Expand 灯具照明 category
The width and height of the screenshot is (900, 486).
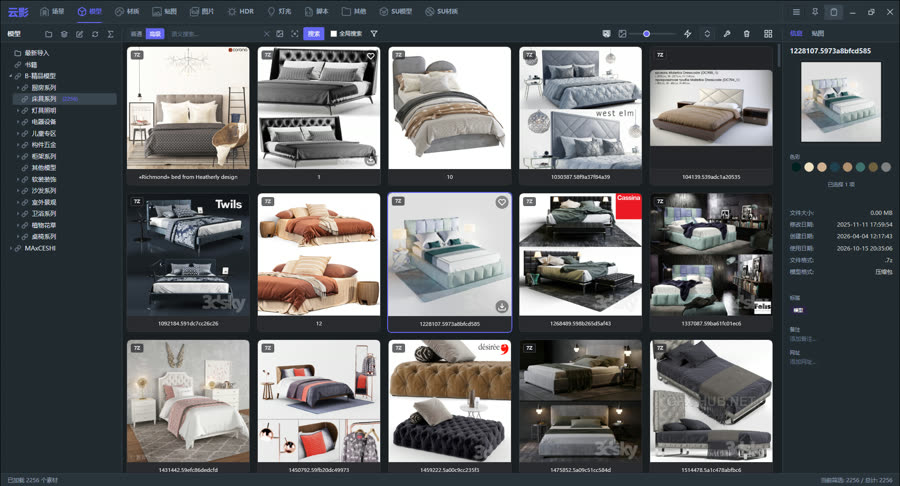tap(18, 110)
